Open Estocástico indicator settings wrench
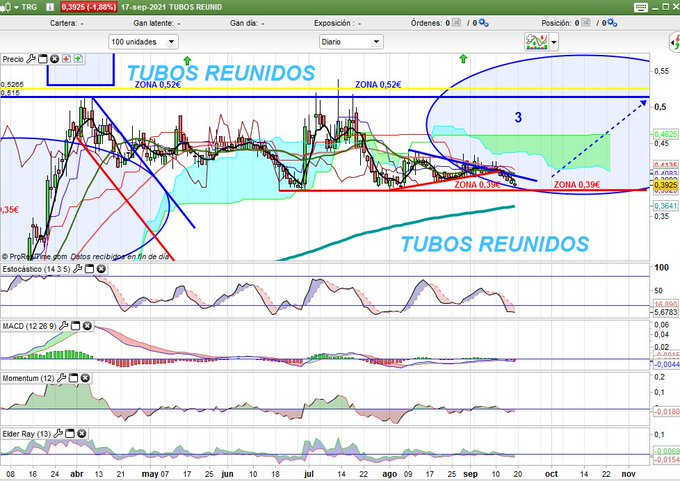Image resolution: width=680 pixels, height=481 pixels. pyautogui.click(x=78, y=269)
